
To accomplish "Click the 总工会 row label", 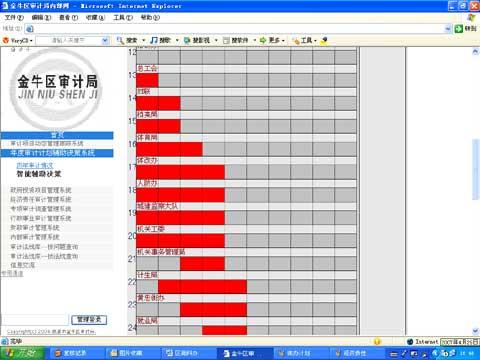I will [147, 69].
